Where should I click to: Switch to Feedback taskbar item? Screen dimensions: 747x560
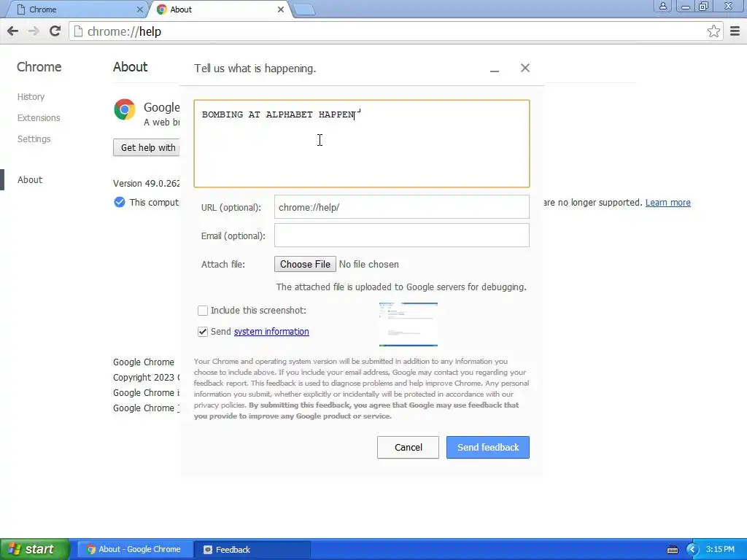click(x=252, y=550)
